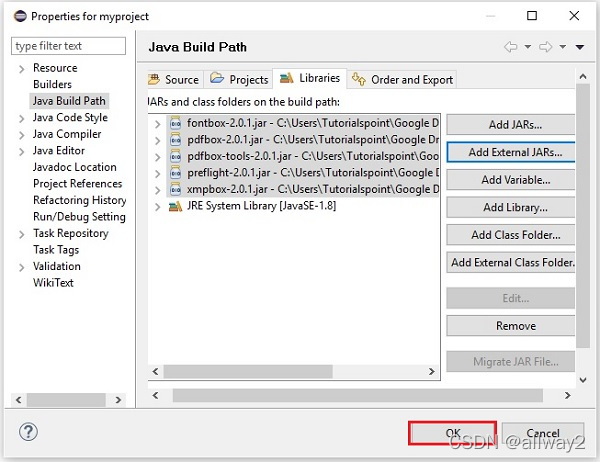Image resolution: width=600 pixels, height=462 pixels.
Task: Click the Eclipse icon in title bar
Action: 20,16
